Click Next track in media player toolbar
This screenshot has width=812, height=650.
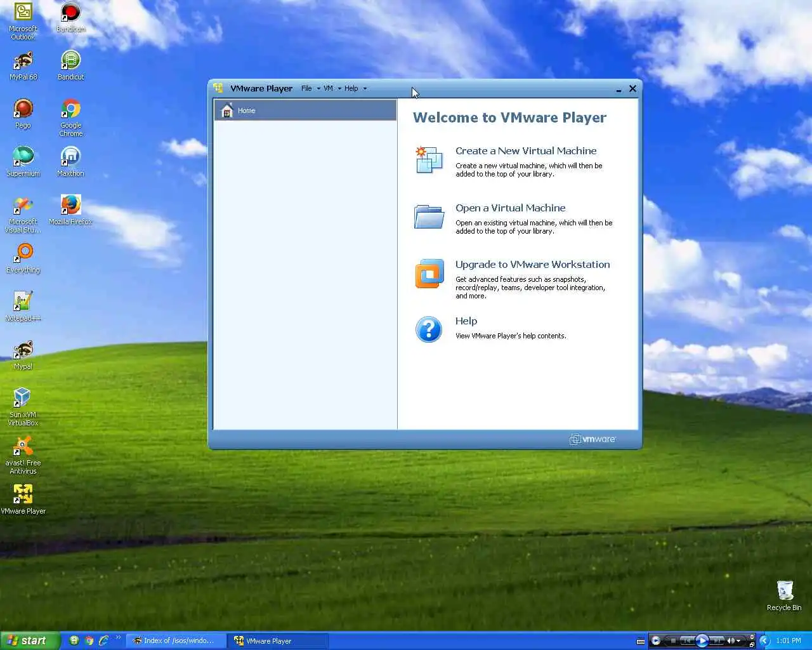point(717,640)
